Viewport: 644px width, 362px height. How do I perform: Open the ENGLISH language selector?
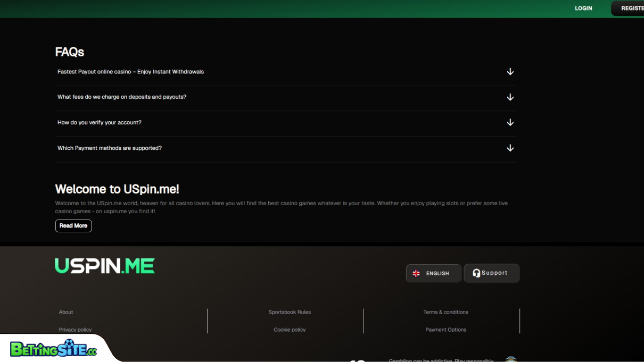tap(434, 273)
